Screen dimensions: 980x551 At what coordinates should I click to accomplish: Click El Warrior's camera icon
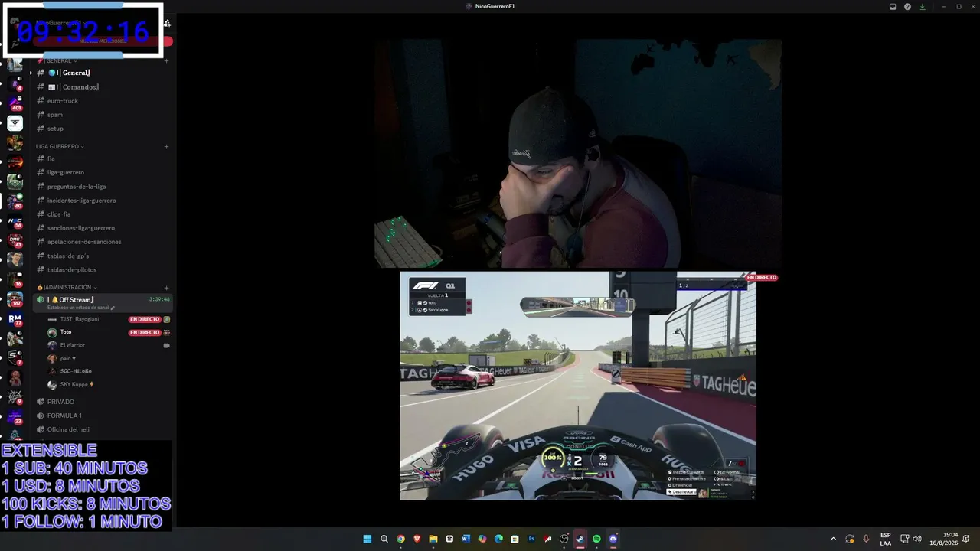coord(166,345)
